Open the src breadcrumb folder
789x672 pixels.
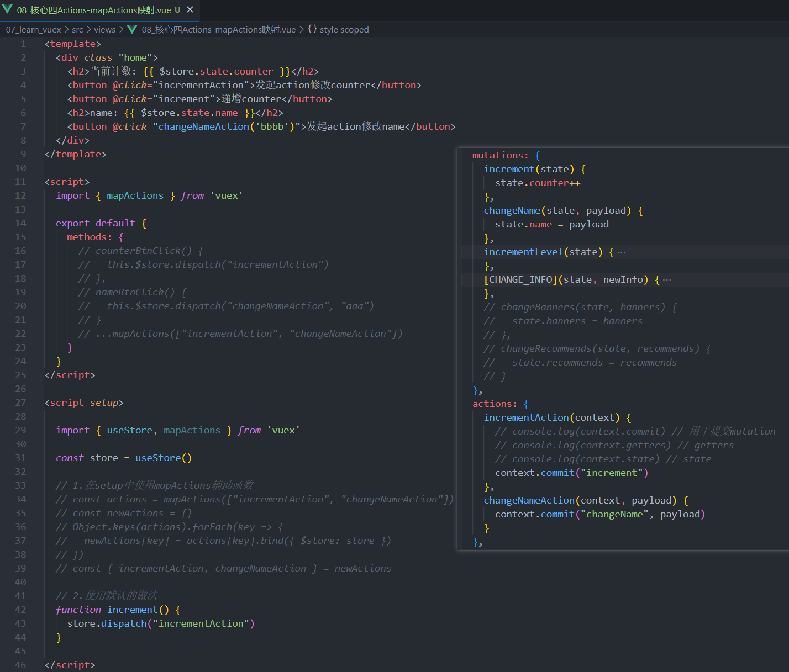point(77,30)
